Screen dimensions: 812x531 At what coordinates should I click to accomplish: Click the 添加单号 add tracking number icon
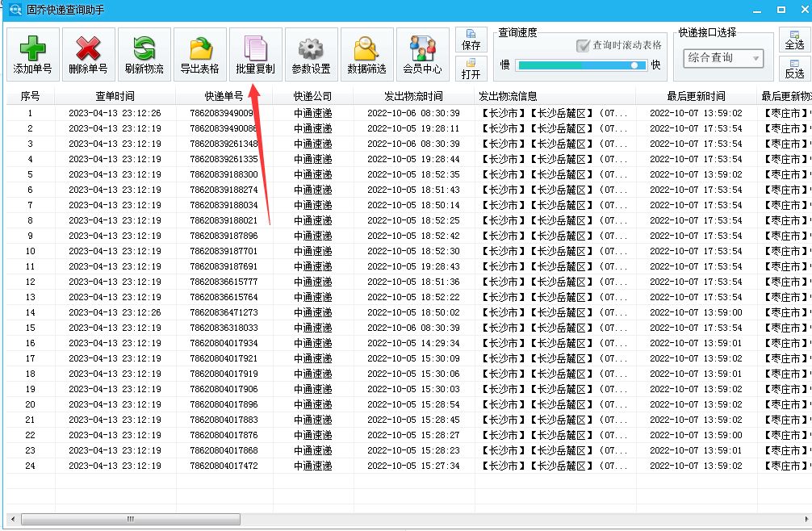(x=32, y=53)
